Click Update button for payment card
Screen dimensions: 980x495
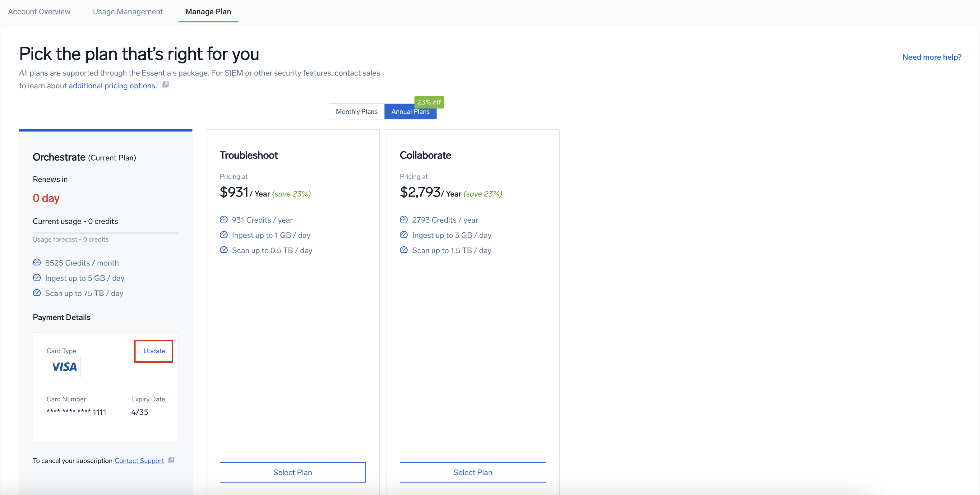(x=154, y=350)
